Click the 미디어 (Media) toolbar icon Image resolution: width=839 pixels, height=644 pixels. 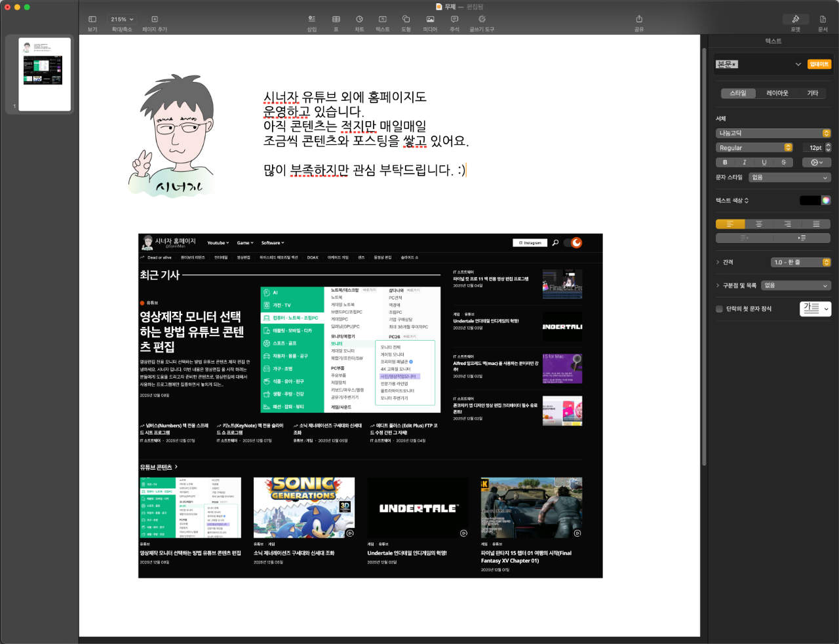(430, 20)
